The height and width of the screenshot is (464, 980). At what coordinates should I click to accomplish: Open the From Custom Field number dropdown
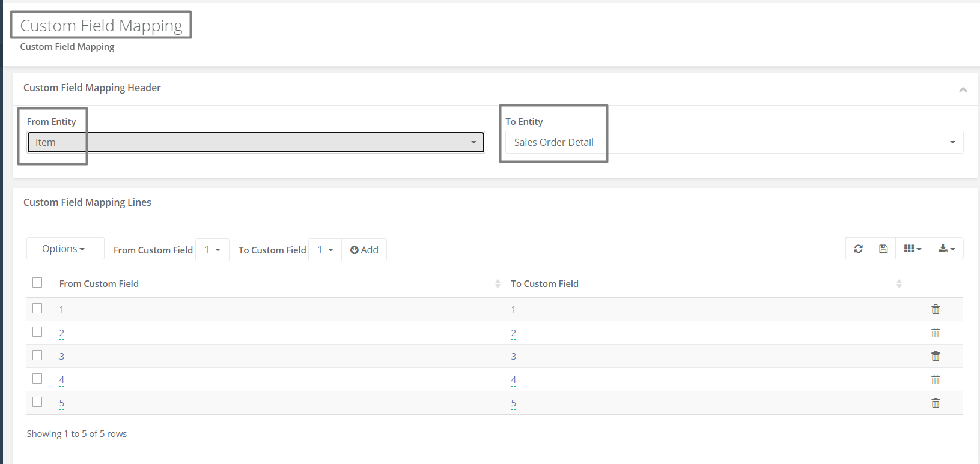(213, 250)
